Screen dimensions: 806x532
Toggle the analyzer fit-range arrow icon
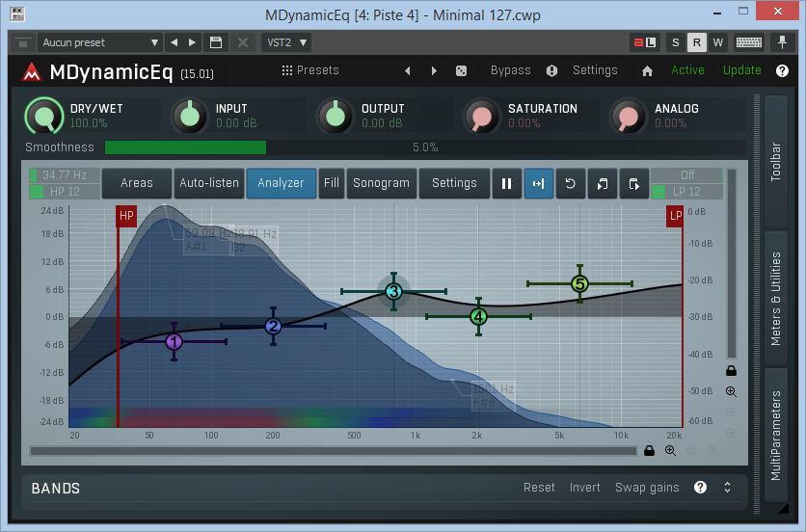click(538, 183)
